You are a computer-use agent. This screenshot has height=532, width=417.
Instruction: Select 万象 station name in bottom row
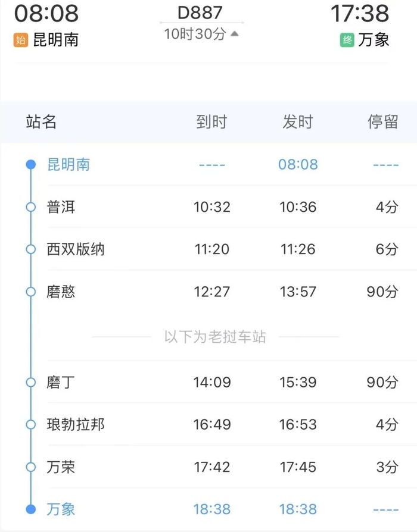61,509
